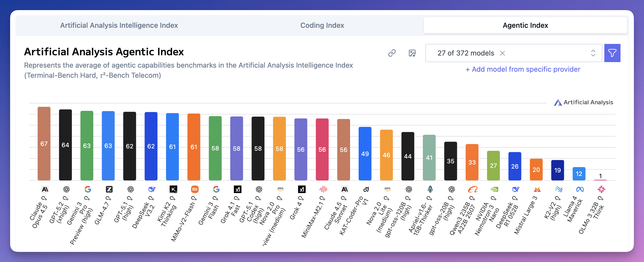644x262 pixels.
Task: Click the Mistral logo under Mistral Large 3
Action: point(537,189)
